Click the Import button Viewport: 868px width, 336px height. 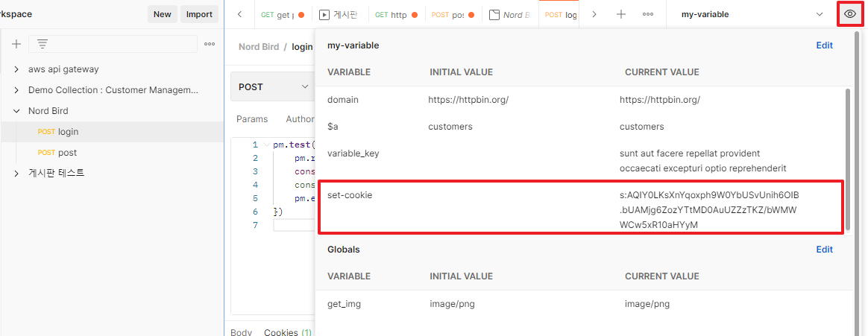tap(199, 14)
